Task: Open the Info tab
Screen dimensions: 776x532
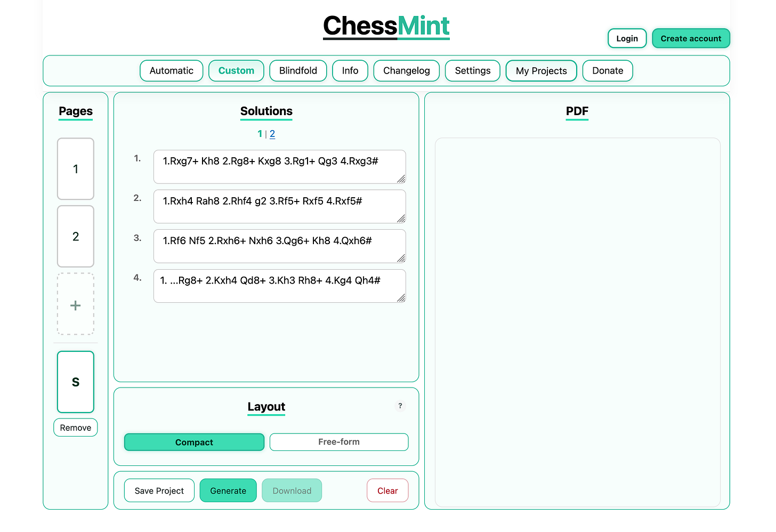Action: [x=350, y=70]
